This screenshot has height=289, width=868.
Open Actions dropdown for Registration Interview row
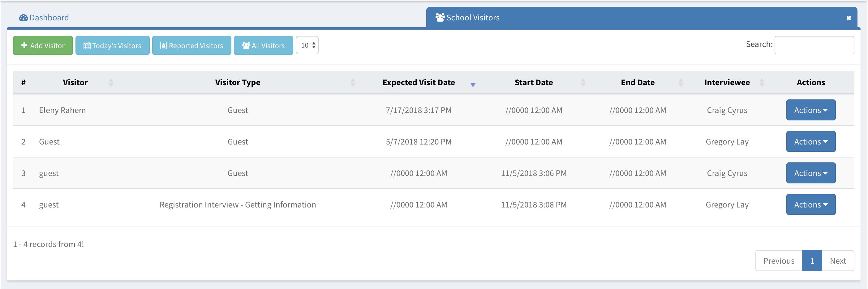click(x=810, y=205)
